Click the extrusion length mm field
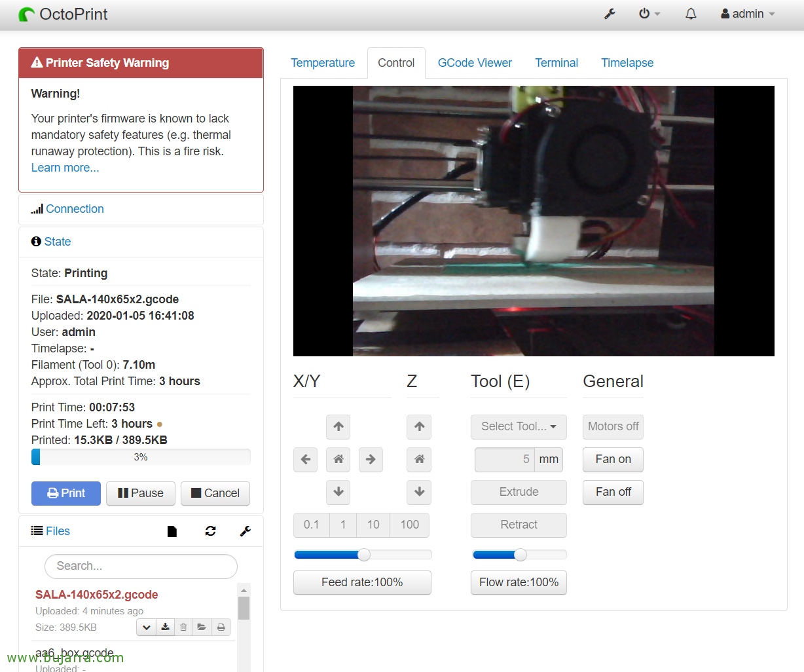Image resolution: width=804 pixels, height=672 pixels. point(505,459)
